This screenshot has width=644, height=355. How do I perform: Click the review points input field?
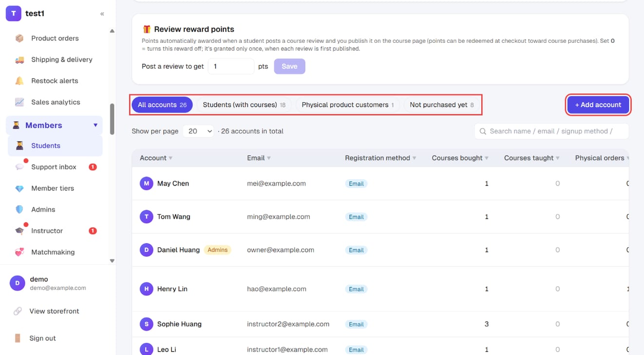coord(231,66)
